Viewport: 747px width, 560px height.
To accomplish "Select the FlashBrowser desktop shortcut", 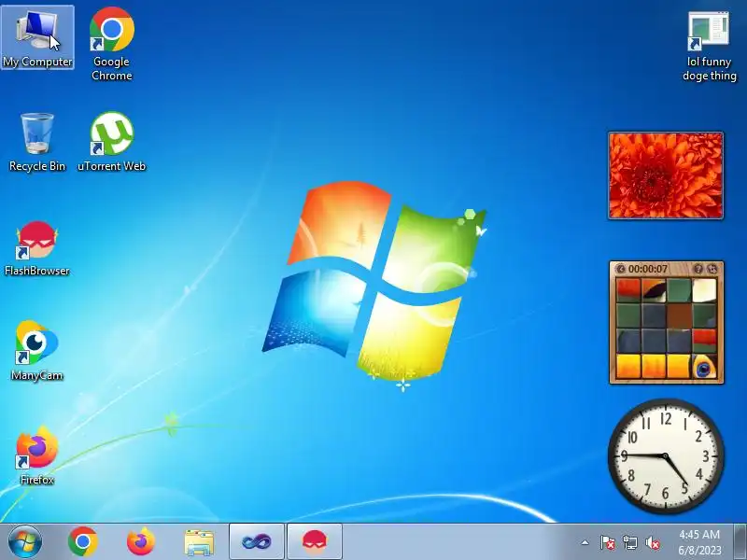I will (x=37, y=247).
